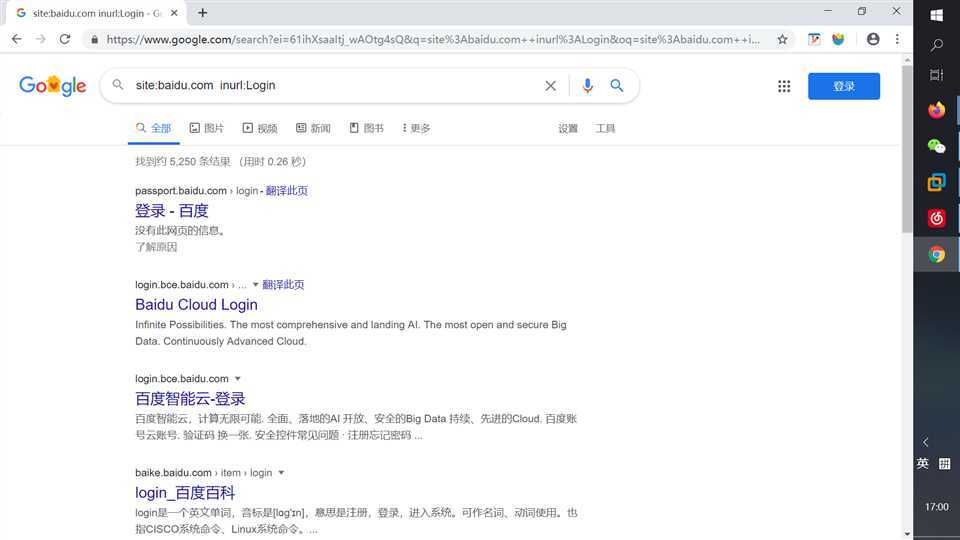Open Chrome's three-dot menu
This screenshot has width=960, height=540.
897,39
